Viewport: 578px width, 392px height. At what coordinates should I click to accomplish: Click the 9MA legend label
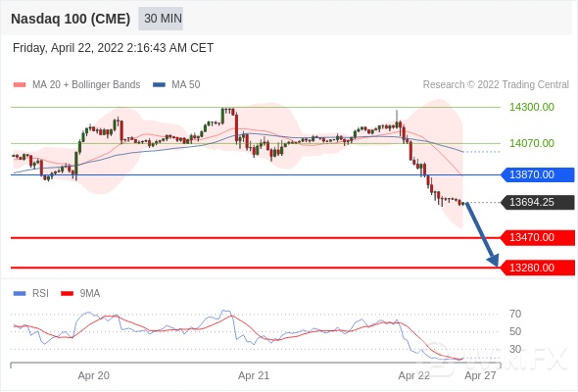pos(90,294)
